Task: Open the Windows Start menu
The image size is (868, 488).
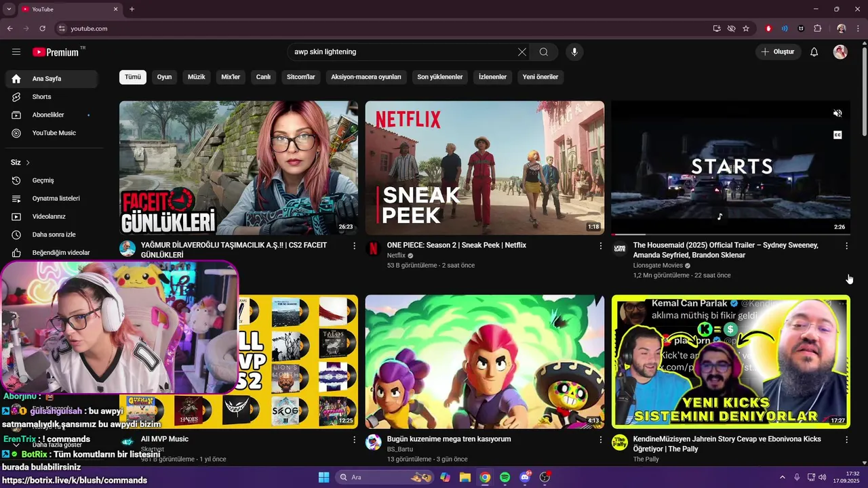Action: click(x=323, y=477)
